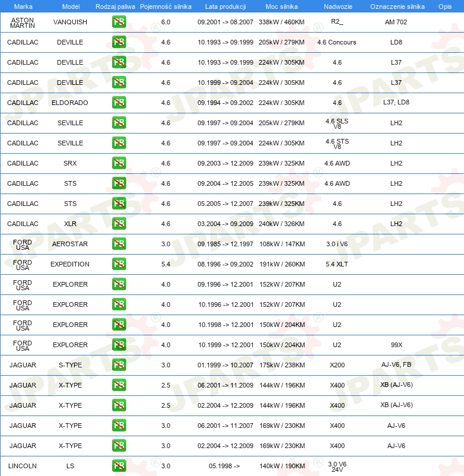Click the Opis column header

(x=445, y=7)
